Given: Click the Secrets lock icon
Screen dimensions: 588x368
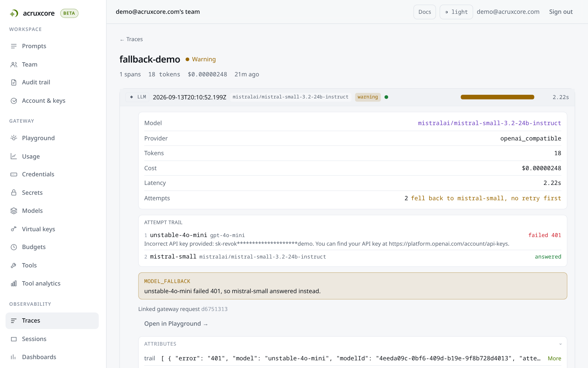Looking at the screenshot, I should click(14, 193).
